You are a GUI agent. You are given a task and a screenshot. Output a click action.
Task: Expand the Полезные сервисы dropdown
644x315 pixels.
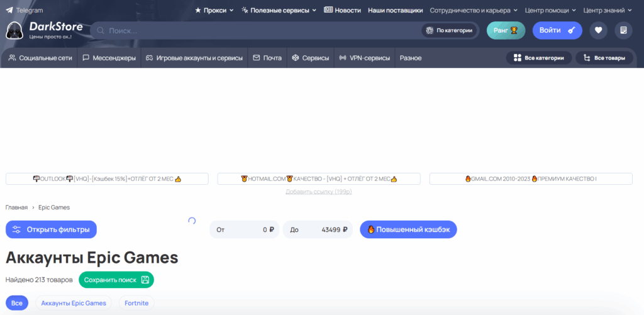(x=279, y=10)
